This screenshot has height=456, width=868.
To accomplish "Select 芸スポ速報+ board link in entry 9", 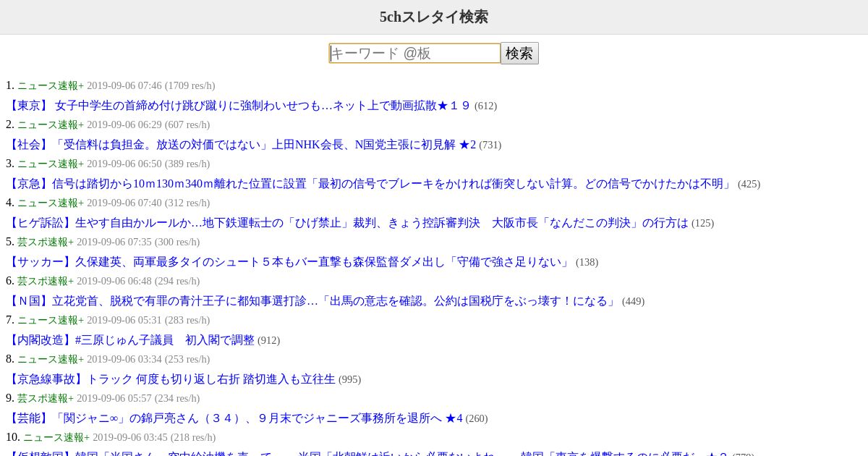I will pyautogui.click(x=46, y=398).
